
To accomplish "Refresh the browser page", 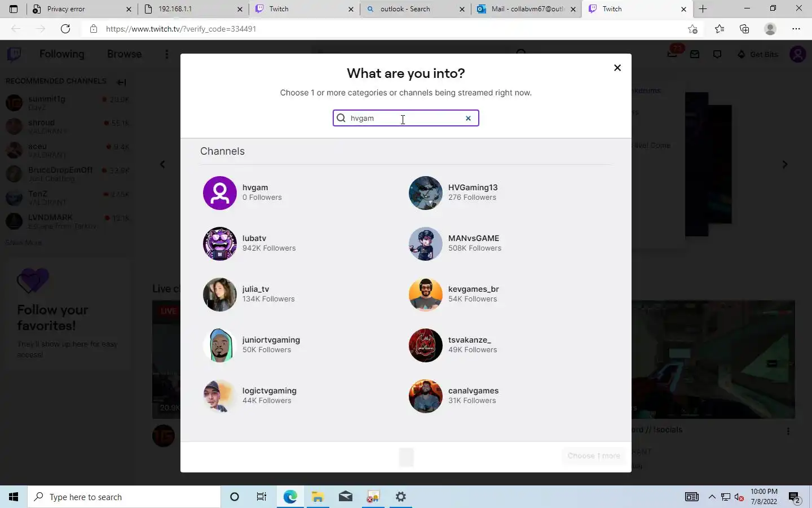I will (x=65, y=29).
